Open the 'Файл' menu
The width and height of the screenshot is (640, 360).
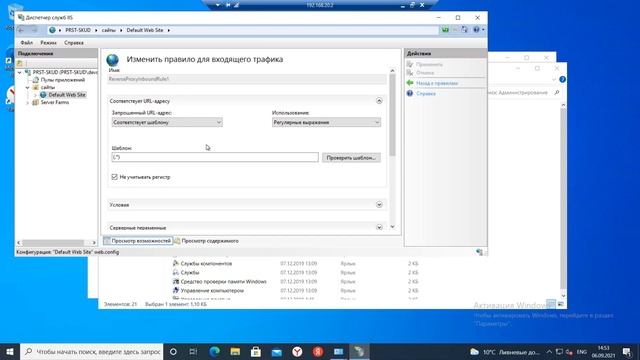27,42
